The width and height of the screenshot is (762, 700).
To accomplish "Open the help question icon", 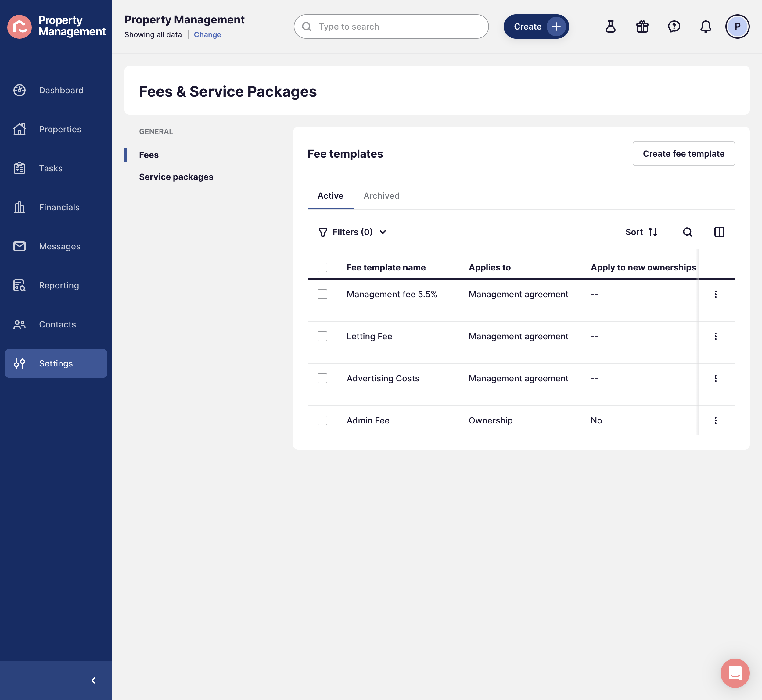I will tap(674, 27).
